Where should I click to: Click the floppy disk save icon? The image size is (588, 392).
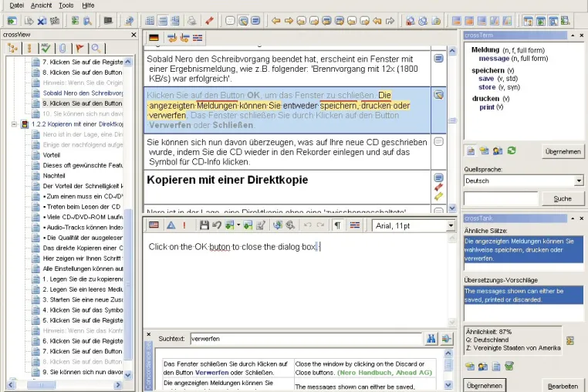204,225
